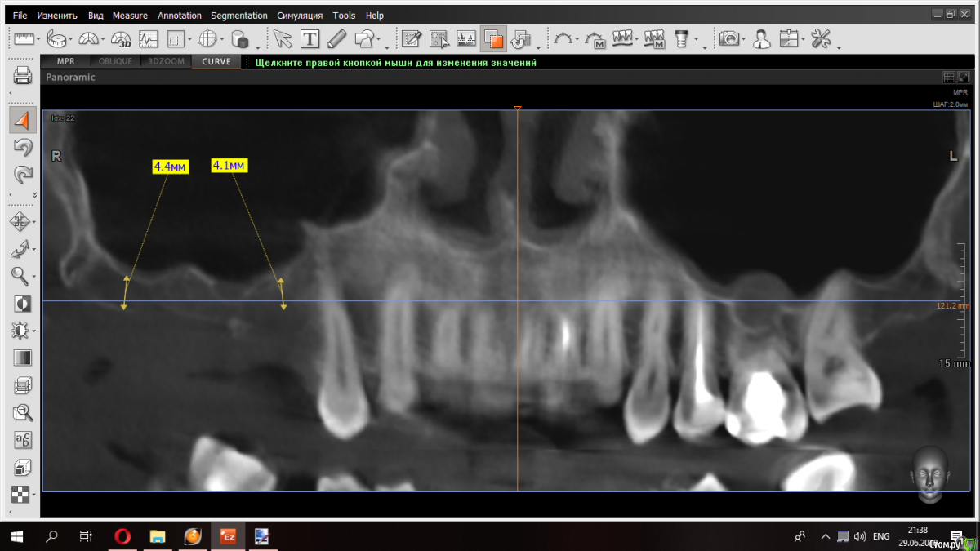980x551 pixels.
Task: Select the ruler length measurement tool
Action: click(x=23, y=38)
